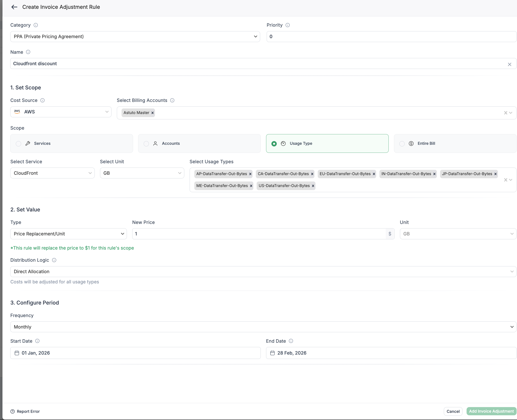Click Category info icon
The image size is (517, 420).
tap(36, 25)
